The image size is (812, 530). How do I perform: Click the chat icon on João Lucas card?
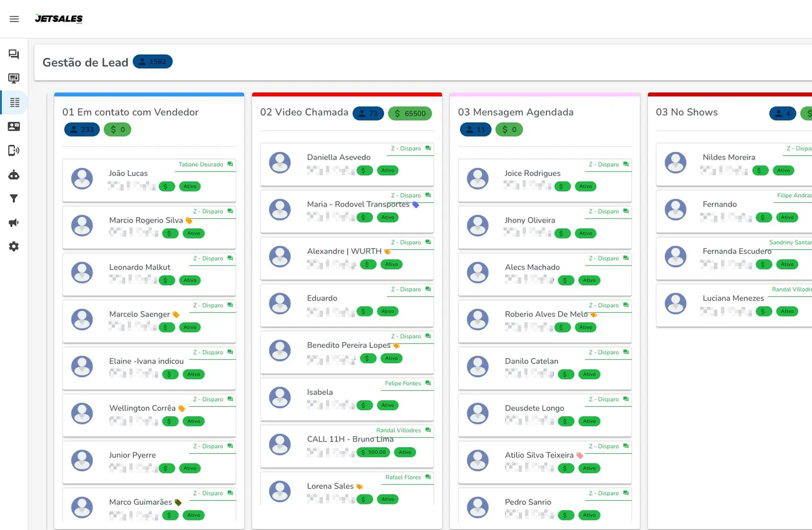pyautogui.click(x=230, y=164)
